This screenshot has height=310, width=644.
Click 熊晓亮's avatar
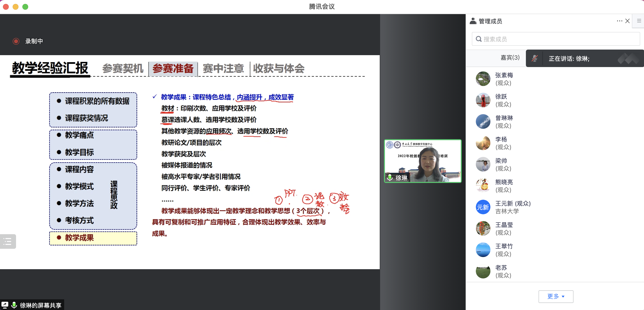coord(483,186)
